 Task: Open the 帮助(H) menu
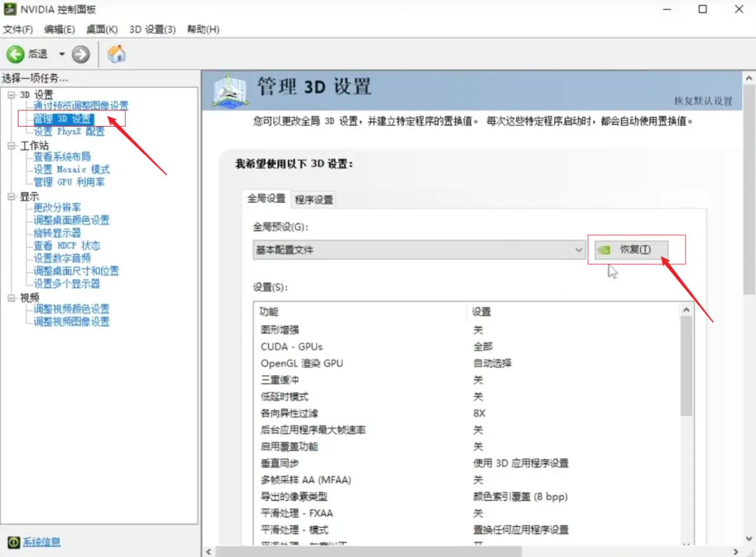coord(203,29)
